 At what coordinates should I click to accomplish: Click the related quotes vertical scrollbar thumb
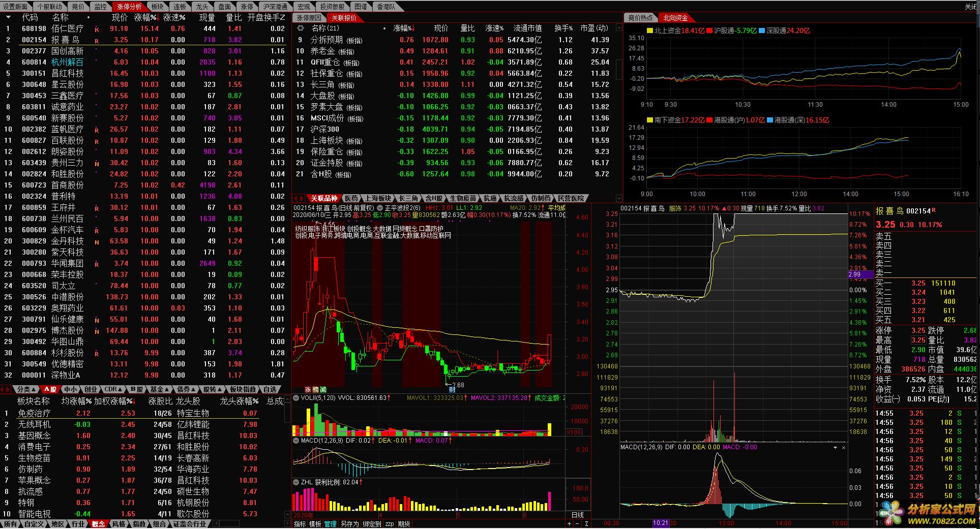619,70
